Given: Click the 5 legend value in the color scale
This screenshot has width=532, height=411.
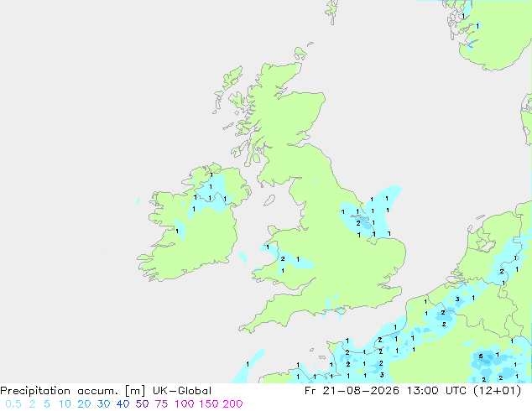Looking at the screenshot, I should point(47,404).
